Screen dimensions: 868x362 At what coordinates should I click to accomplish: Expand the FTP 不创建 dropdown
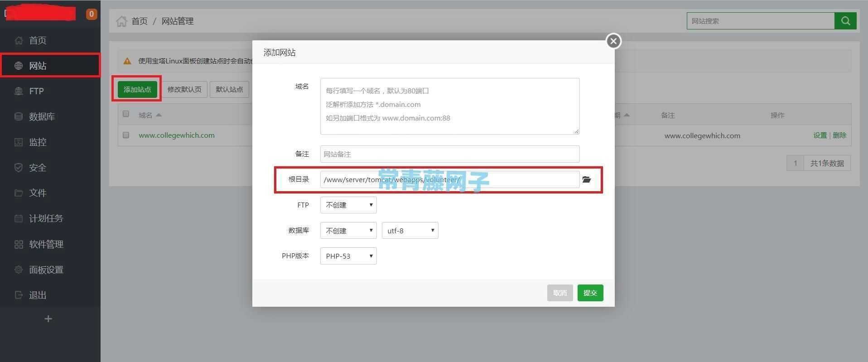pyautogui.click(x=348, y=205)
